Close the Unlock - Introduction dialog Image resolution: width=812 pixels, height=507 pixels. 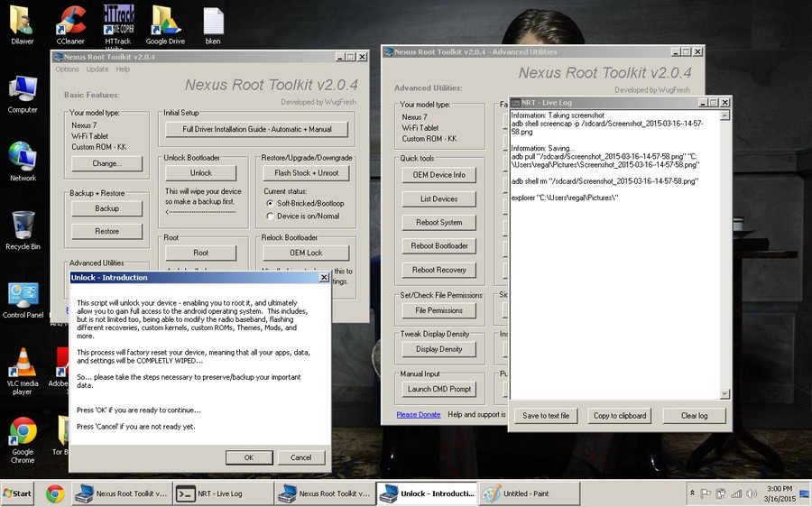click(324, 278)
